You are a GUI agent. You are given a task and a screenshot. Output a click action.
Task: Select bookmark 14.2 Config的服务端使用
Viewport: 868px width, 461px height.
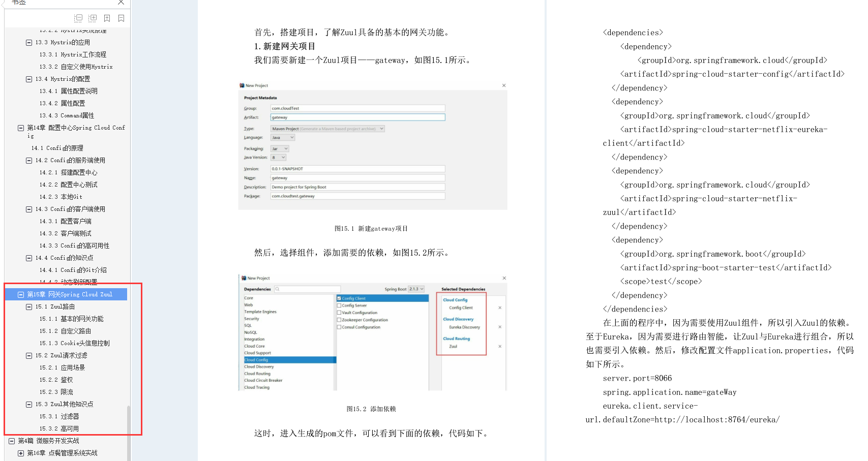70,160
